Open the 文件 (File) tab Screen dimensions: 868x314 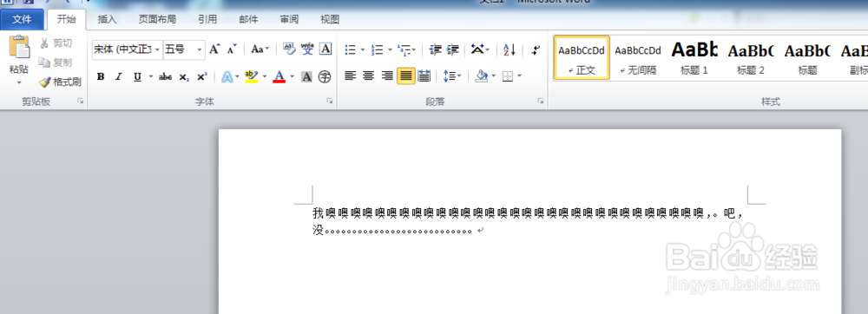click(23, 19)
